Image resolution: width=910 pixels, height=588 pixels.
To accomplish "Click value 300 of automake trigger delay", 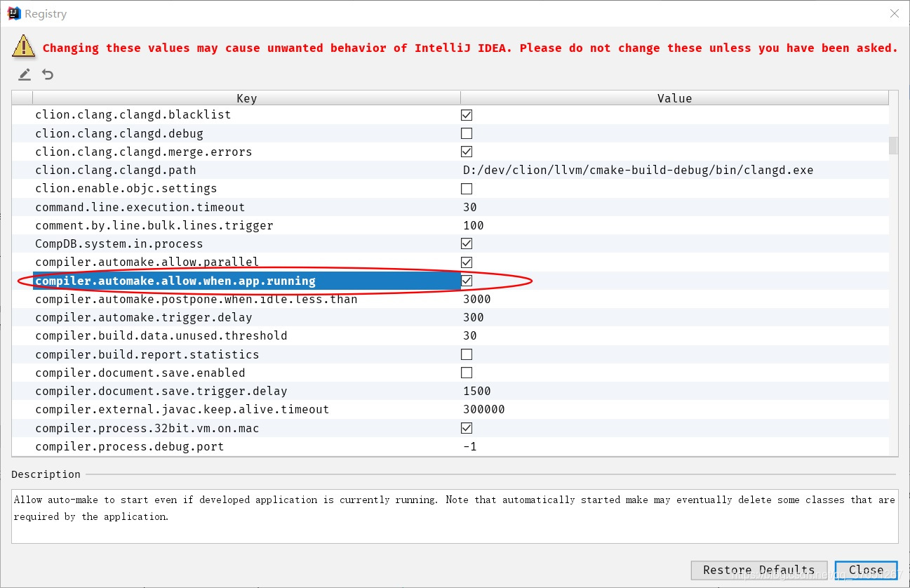I will pos(474,317).
